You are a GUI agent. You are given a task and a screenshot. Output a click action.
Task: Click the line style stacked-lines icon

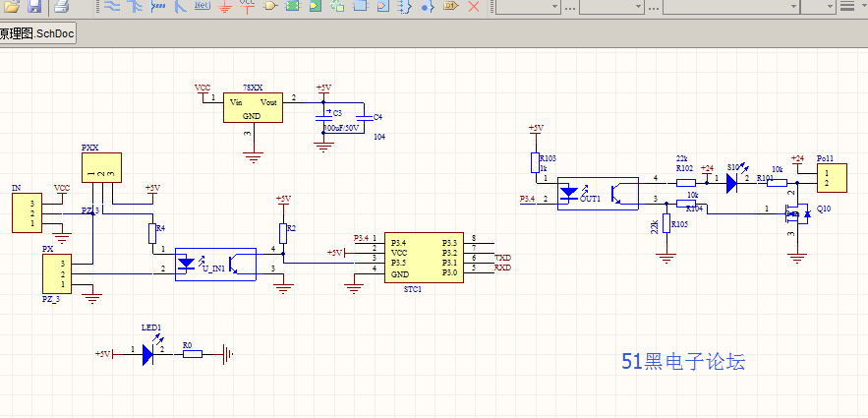[847, 6]
